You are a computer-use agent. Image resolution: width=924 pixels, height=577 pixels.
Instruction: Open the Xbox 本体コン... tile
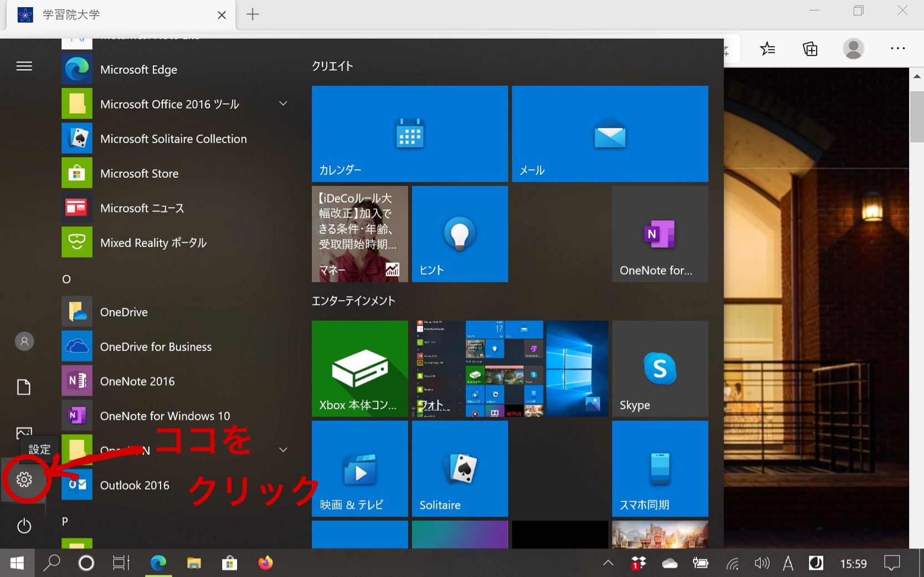point(360,369)
